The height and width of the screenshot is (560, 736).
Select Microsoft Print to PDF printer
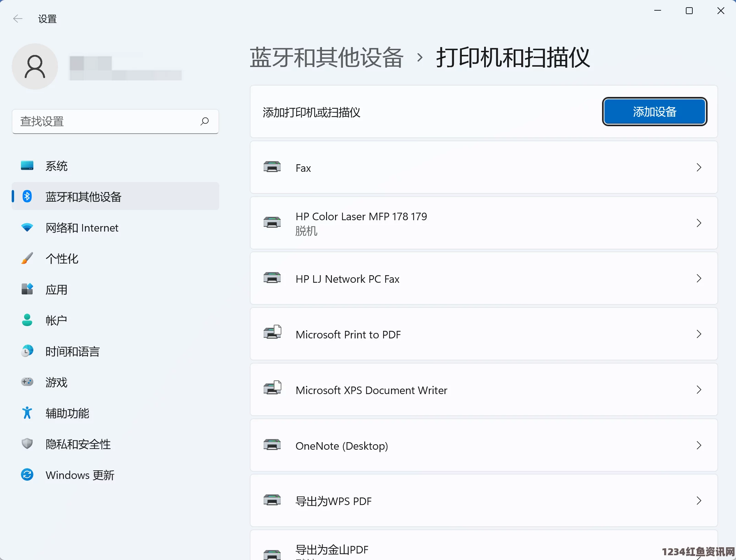tap(483, 334)
